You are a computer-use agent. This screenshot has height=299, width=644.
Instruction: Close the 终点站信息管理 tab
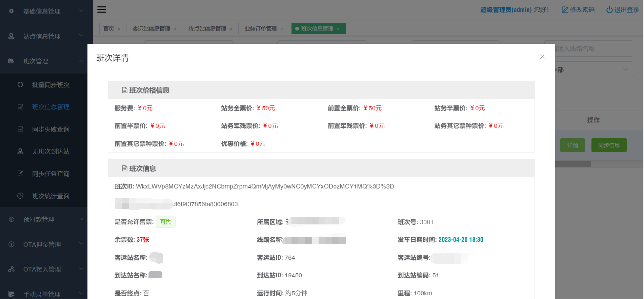click(x=231, y=29)
